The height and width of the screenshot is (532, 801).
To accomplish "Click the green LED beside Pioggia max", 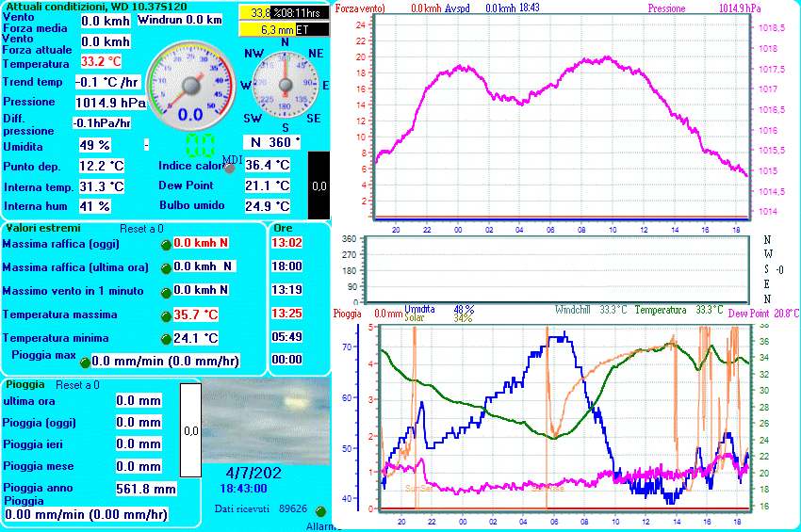I will coord(85,363).
